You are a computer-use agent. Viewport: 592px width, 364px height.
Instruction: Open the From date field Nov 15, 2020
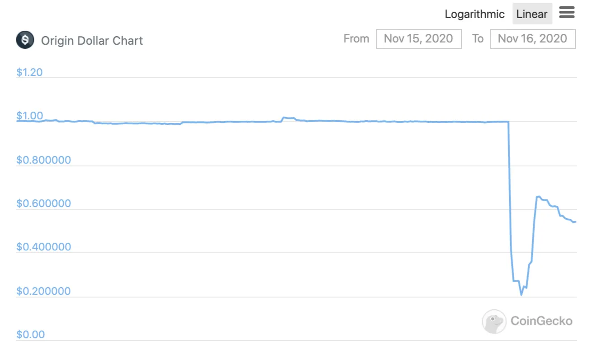pos(418,39)
